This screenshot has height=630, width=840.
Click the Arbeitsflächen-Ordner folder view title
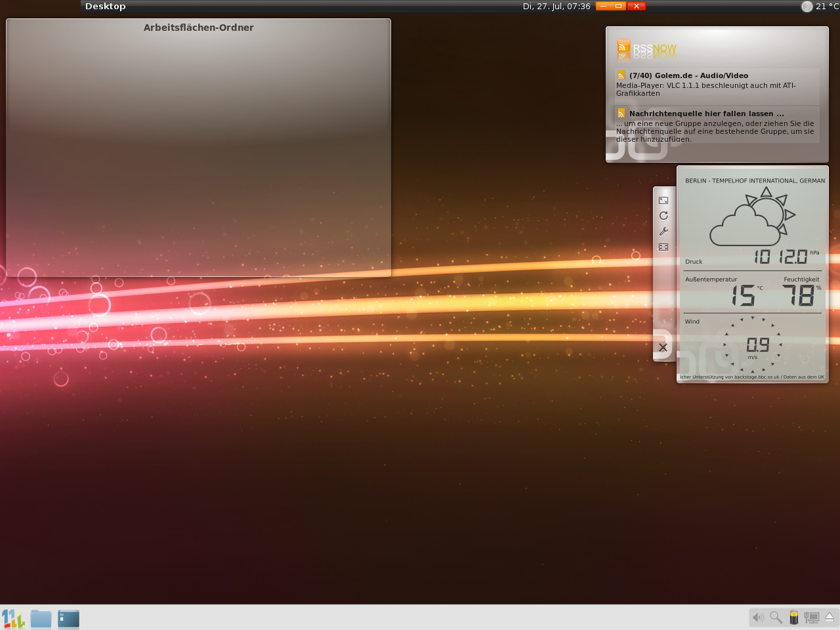coord(198,28)
